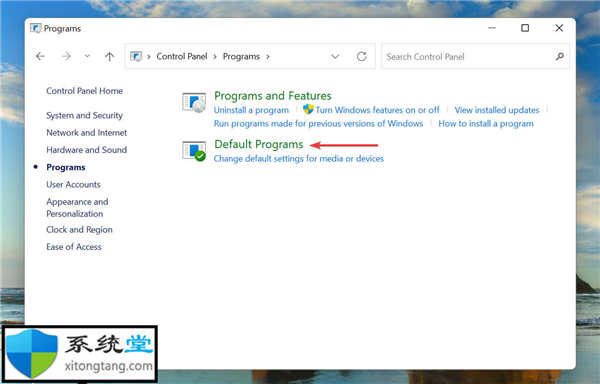
Task: Close the Programs window
Action: coord(559,28)
